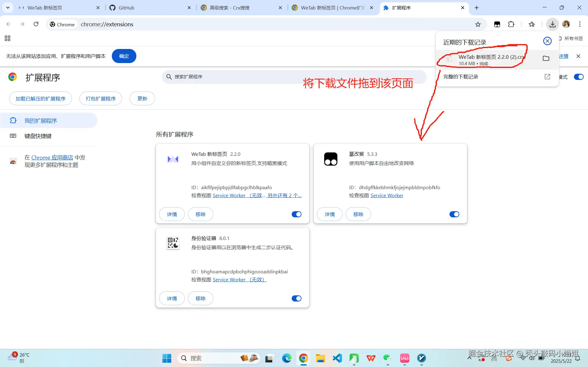Click the 搜索扩展程序 search field

point(294,77)
